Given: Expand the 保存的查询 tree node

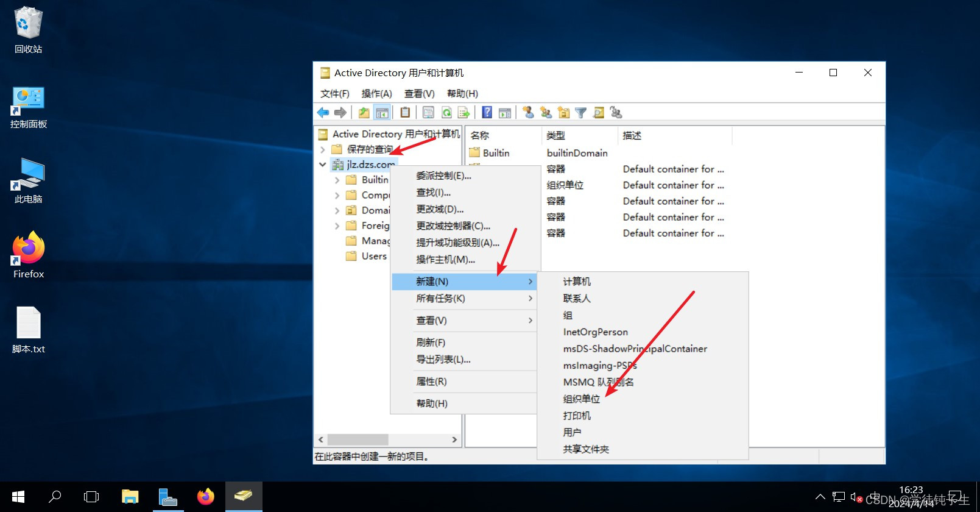Looking at the screenshot, I should tap(323, 149).
